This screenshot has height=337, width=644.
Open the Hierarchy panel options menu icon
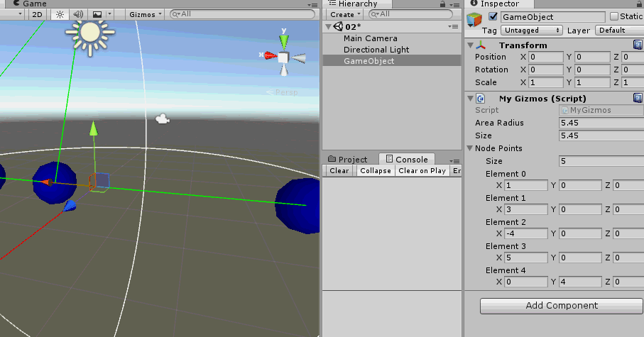[454, 5]
